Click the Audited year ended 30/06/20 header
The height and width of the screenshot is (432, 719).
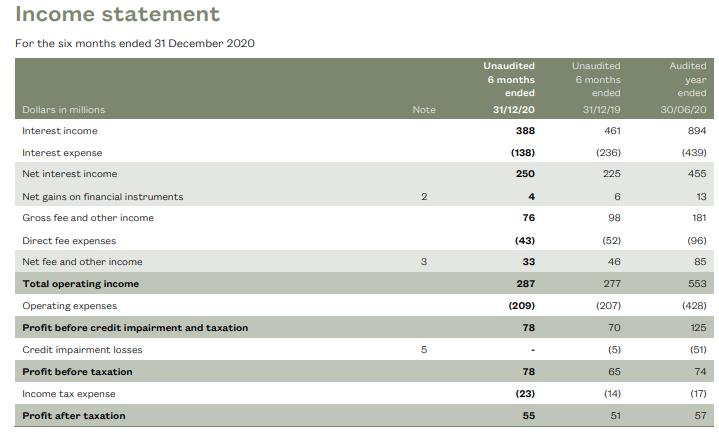687,87
